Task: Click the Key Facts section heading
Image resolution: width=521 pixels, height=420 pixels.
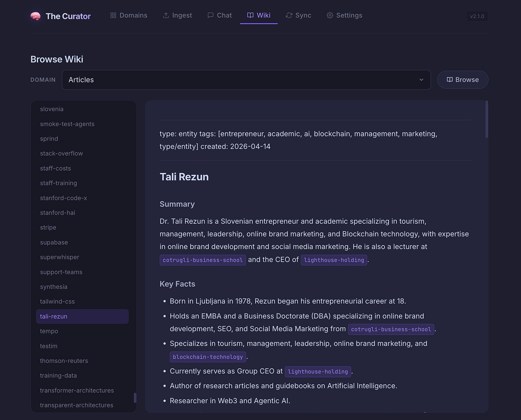Action: (178, 284)
